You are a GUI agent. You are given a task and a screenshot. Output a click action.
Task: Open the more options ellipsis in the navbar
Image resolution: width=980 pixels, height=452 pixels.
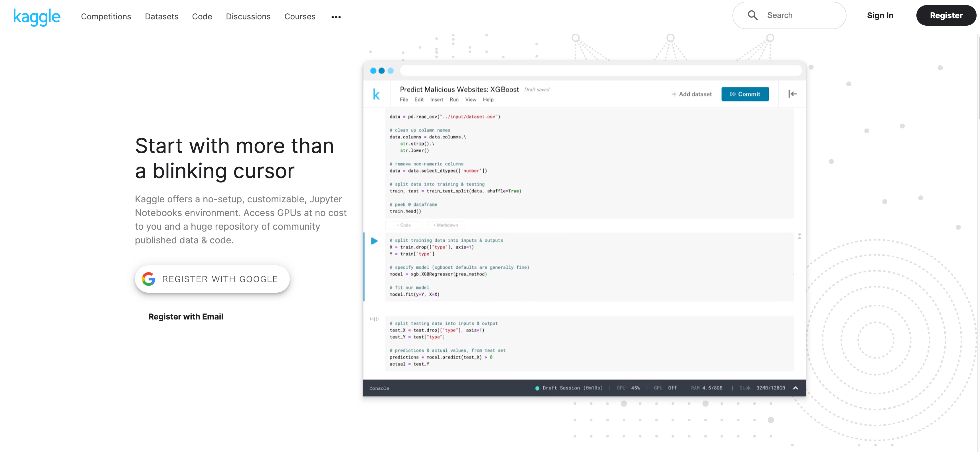coord(336,17)
